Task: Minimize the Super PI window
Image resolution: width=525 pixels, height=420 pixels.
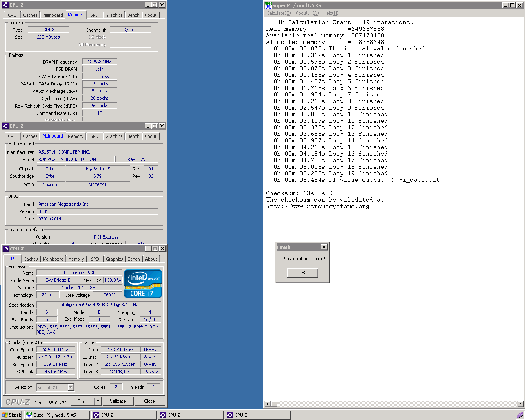Action: tap(506, 5)
